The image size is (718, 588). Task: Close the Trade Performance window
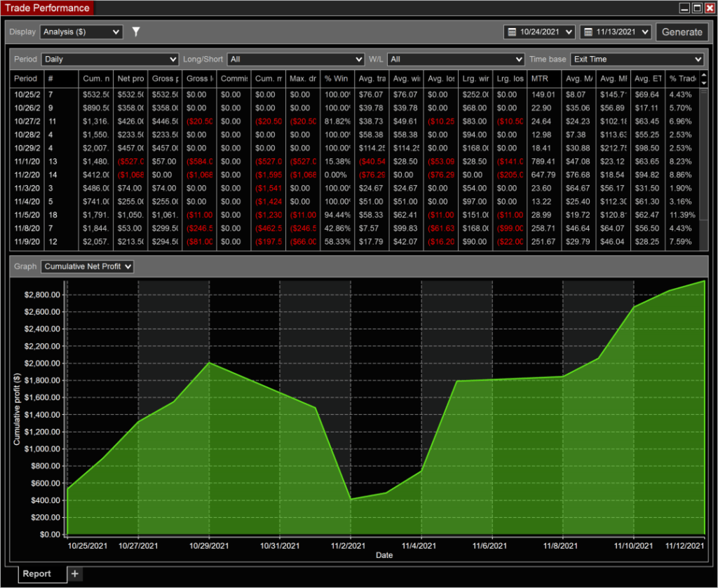point(710,8)
